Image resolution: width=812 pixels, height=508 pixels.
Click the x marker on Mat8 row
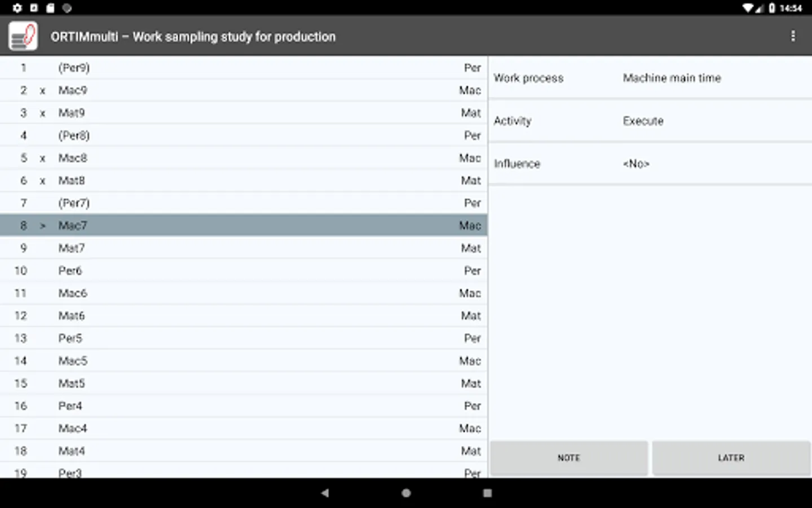coord(42,181)
